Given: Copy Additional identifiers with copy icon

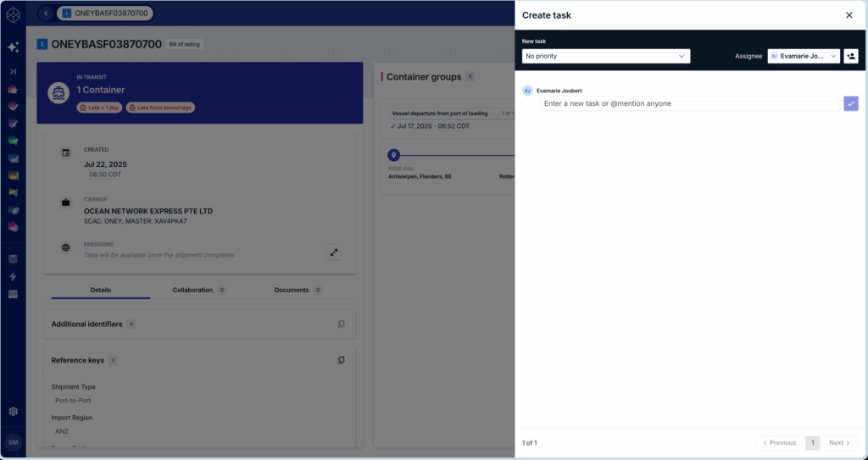Looking at the screenshot, I should 341,324.
